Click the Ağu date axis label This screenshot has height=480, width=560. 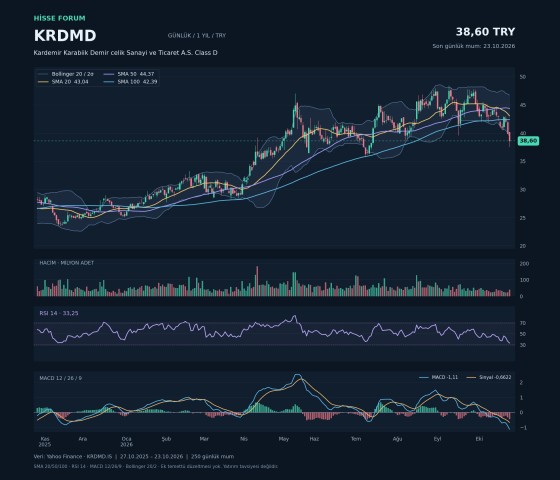pos(398,439)
